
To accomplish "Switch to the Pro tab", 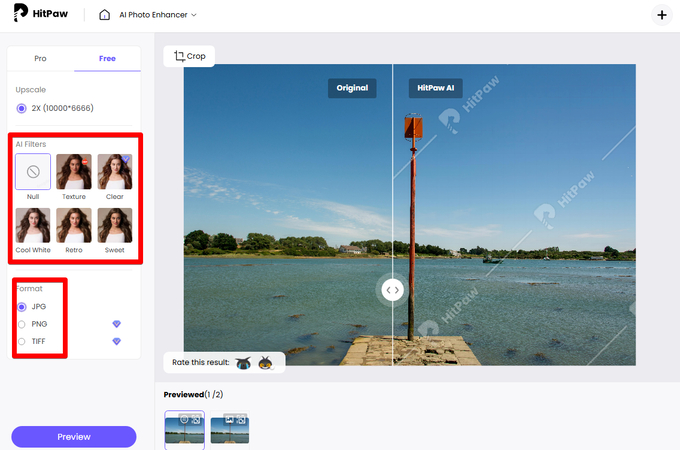I will (40, 59).
